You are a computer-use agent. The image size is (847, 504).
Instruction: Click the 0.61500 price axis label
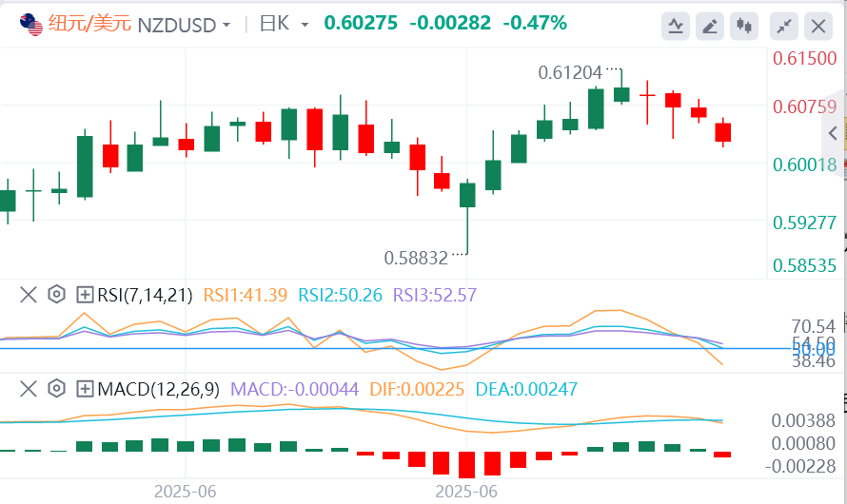tap(805, 58)
